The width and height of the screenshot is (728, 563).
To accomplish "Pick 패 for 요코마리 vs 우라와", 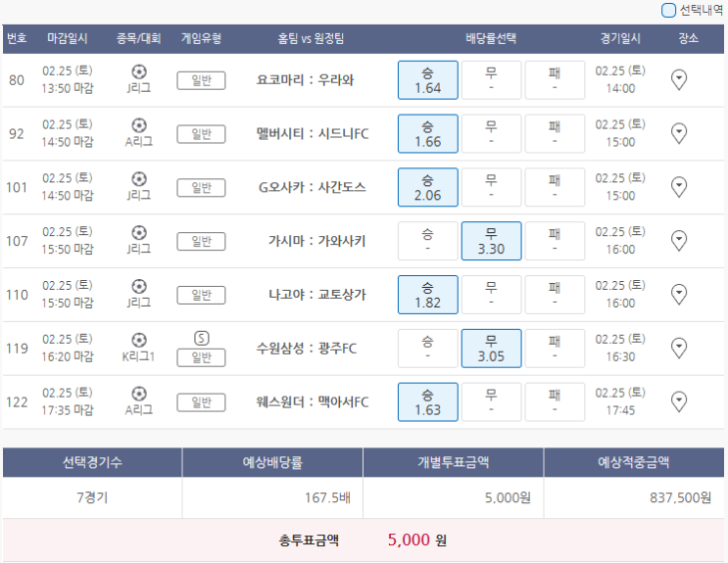I will click(x=555, y=80).
